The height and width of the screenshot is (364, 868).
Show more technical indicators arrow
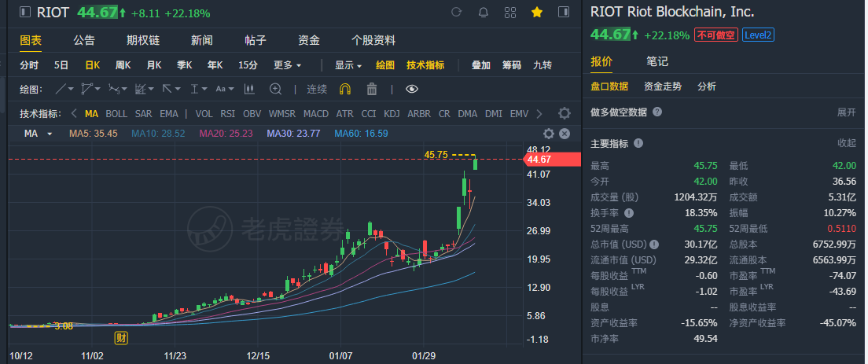coord(539,113)
